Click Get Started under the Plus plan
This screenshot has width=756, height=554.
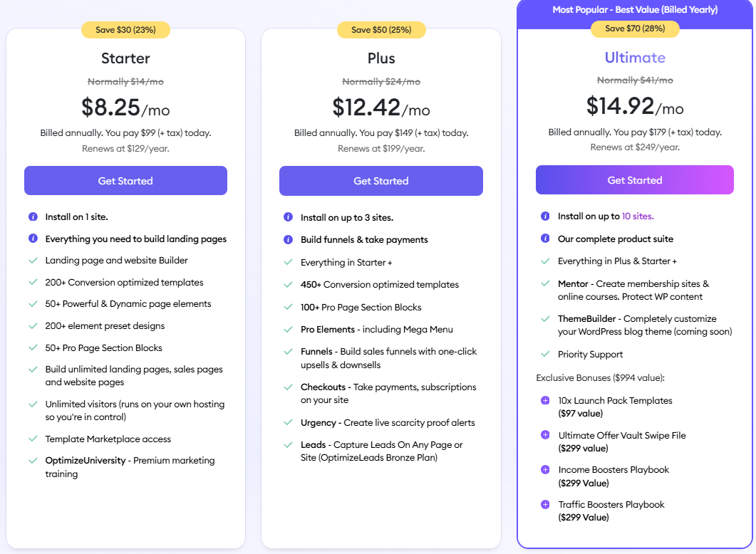[x=381, y=181]
